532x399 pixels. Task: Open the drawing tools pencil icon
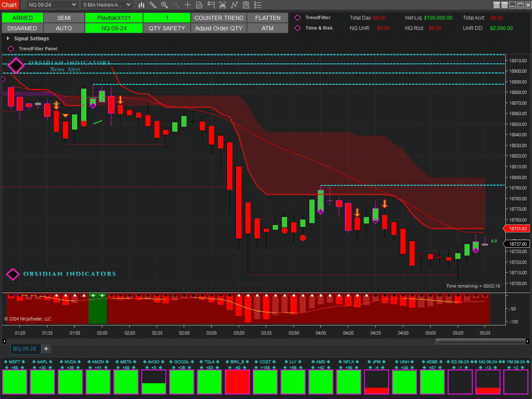[x=153, y=5]
